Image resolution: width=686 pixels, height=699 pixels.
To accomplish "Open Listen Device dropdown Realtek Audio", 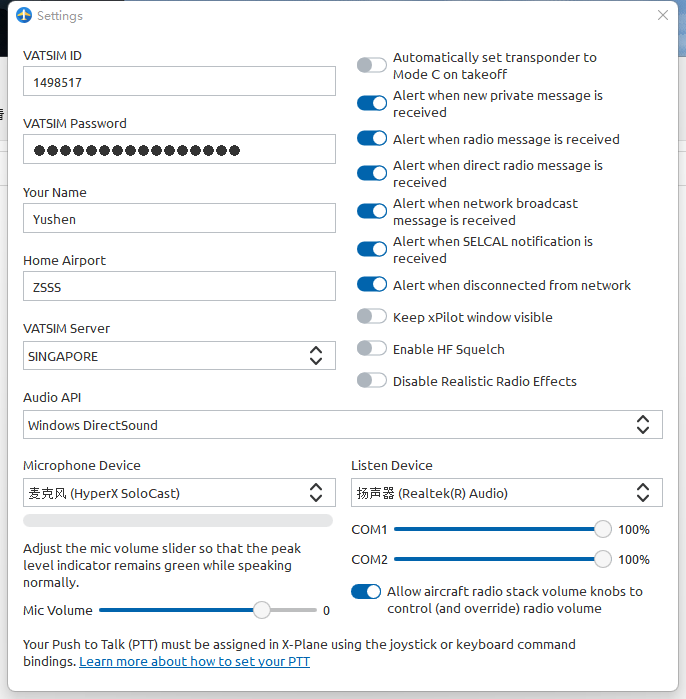I will [507, 493].
